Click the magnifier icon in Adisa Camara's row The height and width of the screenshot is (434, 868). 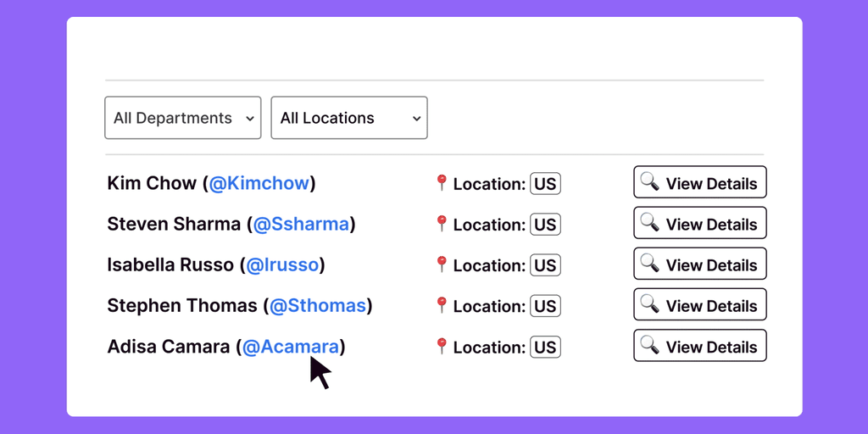click(x=649, y=345)
